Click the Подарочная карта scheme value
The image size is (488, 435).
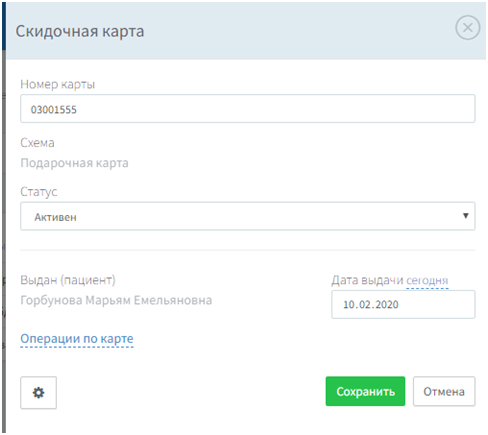coord(74,163)
